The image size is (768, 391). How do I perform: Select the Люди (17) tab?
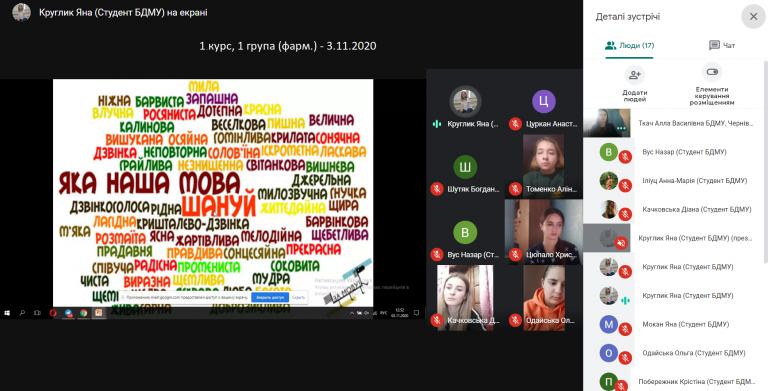tap(629, 45)
